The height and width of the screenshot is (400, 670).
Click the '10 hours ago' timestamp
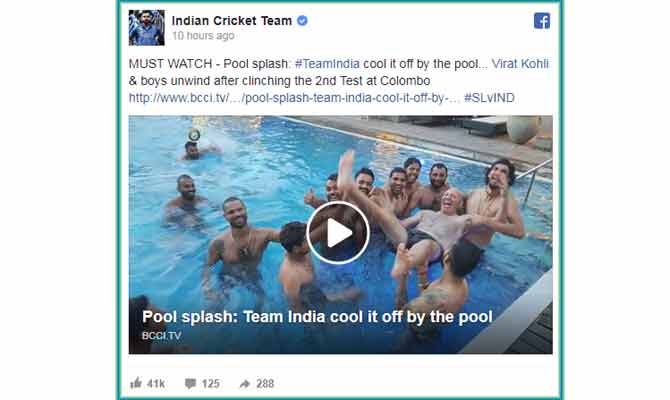[203, 35]
